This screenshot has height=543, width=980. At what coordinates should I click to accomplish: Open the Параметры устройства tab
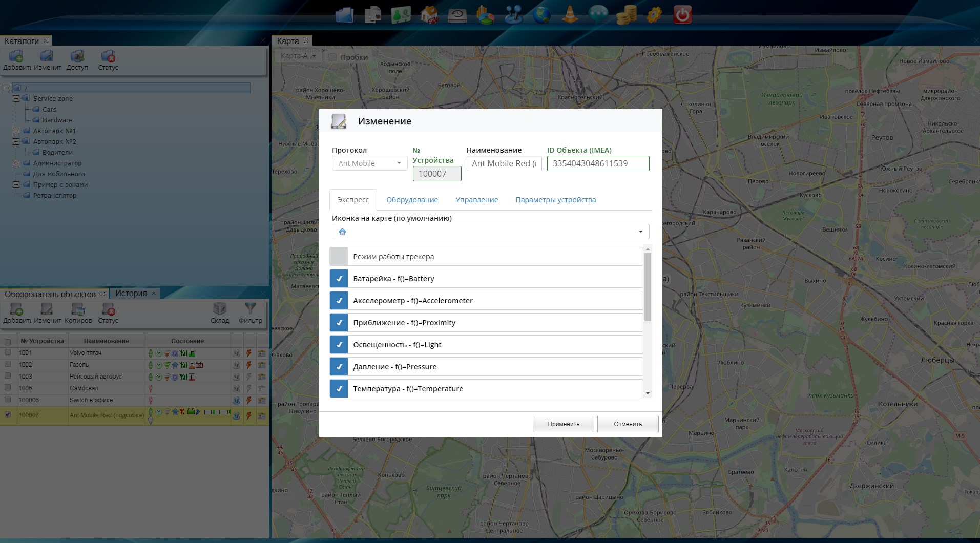(x=555, y=200)
